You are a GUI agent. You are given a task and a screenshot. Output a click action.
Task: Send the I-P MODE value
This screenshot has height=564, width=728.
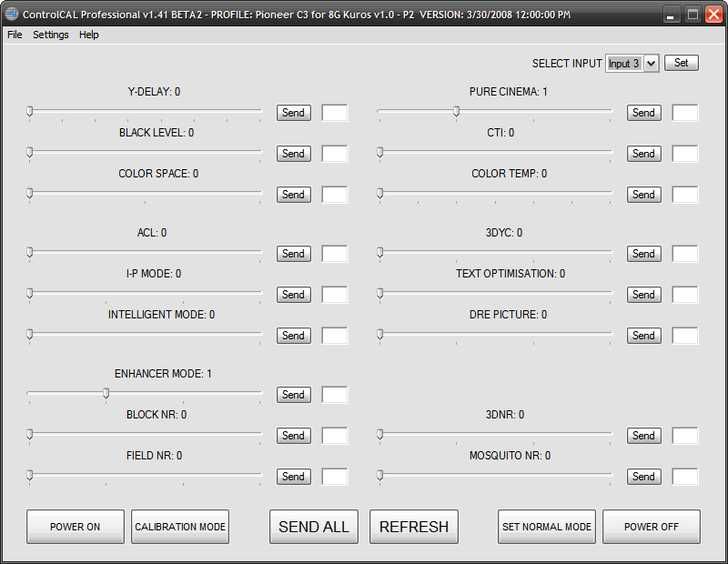pos(293,295)
